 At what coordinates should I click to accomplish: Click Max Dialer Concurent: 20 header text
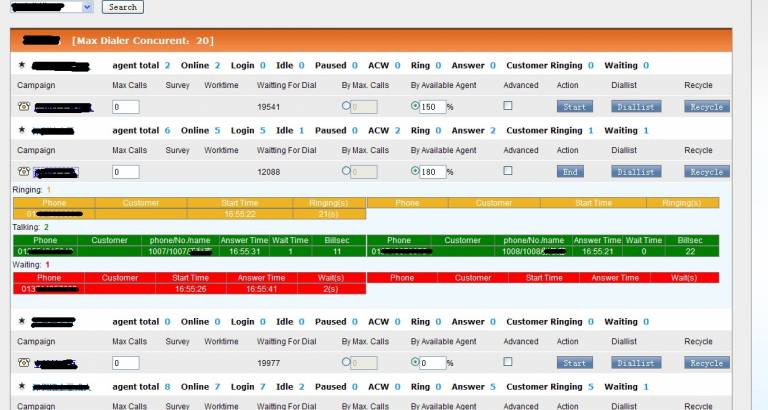[x=143, y=41]
